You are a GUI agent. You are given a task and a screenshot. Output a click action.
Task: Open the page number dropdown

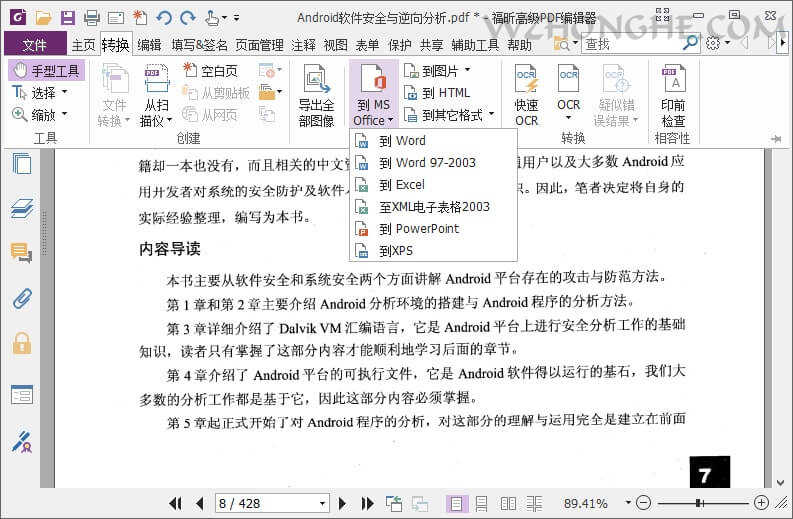click(322, 503)
